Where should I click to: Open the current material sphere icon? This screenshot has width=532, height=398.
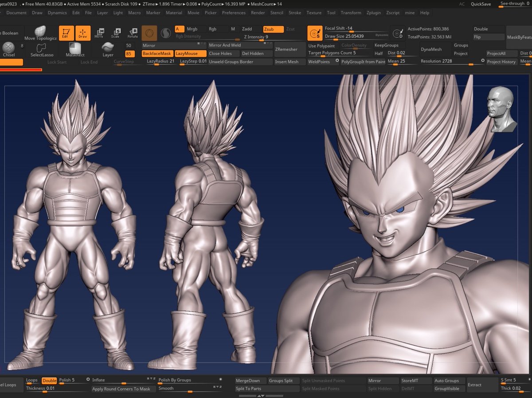(149, 33)
